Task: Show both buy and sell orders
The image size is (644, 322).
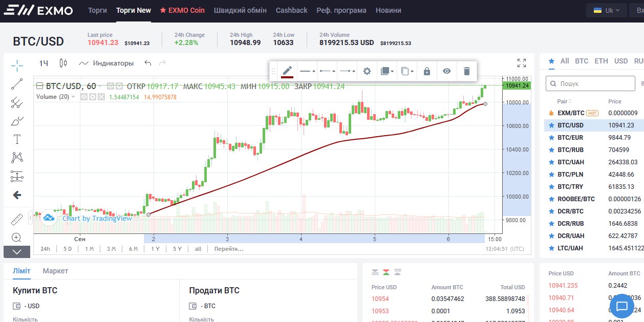Action: pyautogui.click(x=386, y=272)
